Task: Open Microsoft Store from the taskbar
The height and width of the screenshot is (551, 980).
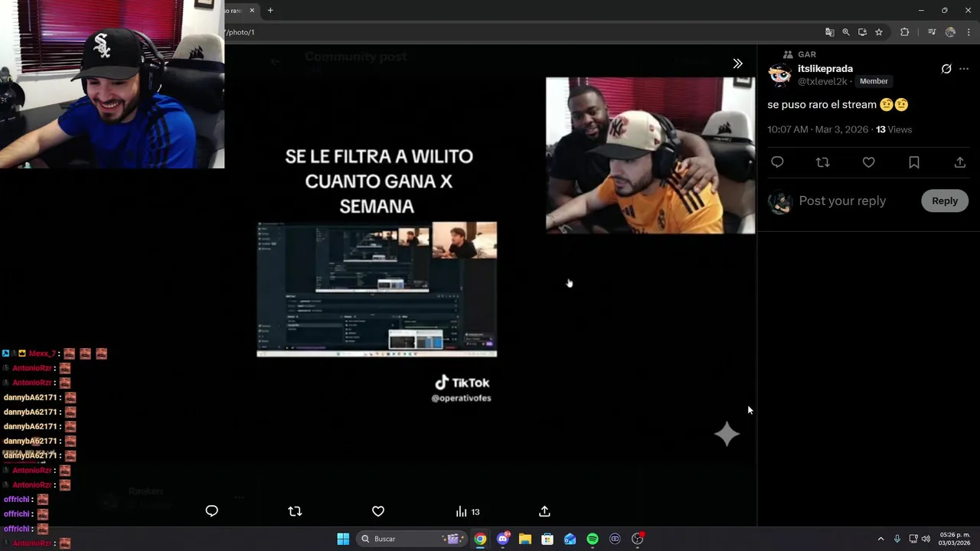Action: coord(547,539)
